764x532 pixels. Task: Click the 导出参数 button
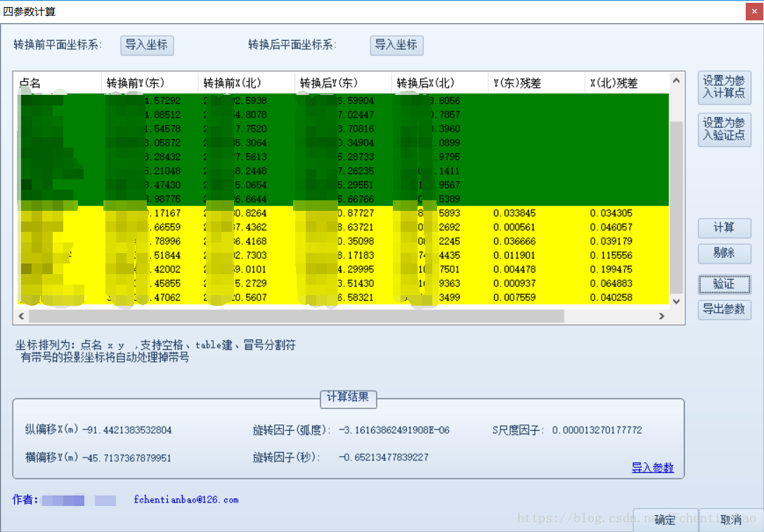[x=724, y=309]
